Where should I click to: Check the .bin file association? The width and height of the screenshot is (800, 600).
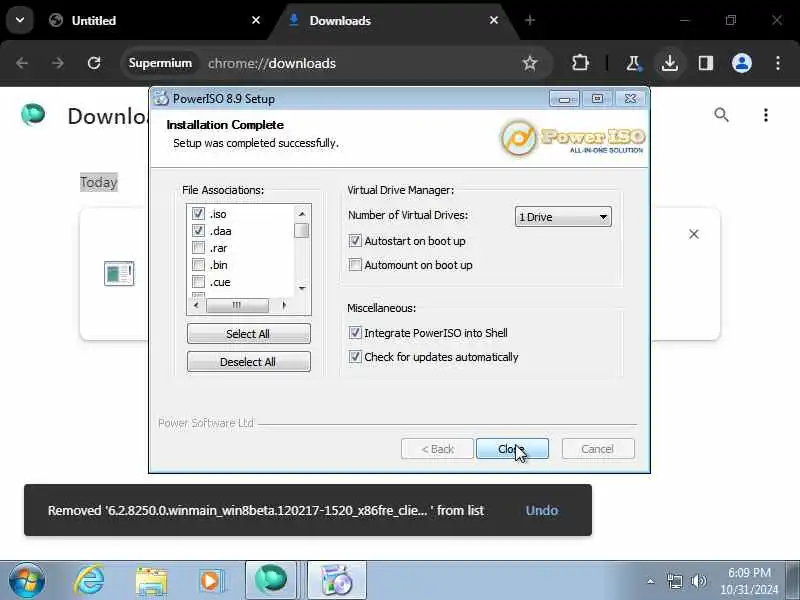pos(198,265)
